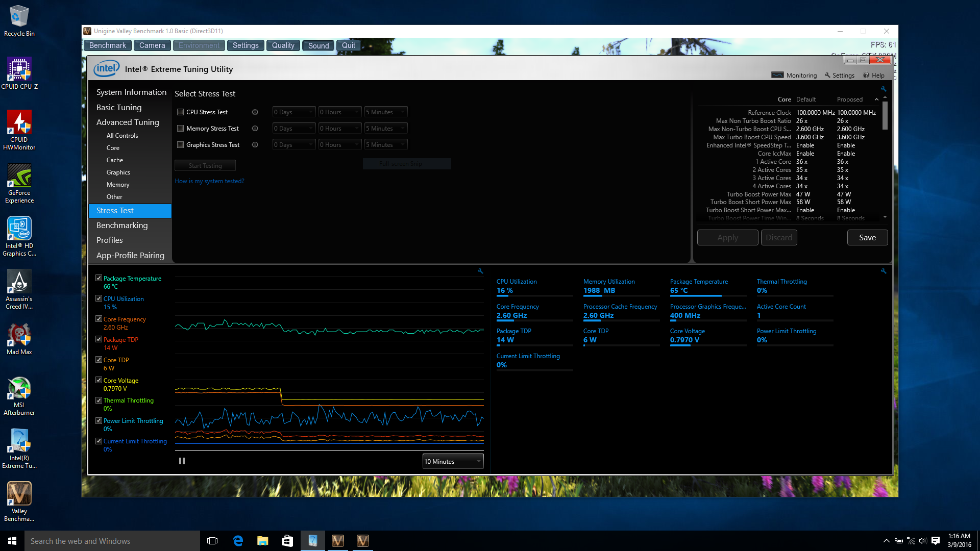
Task: Open the Minutes dropdown for CPU Stress Test
Action: coord(386,112)
